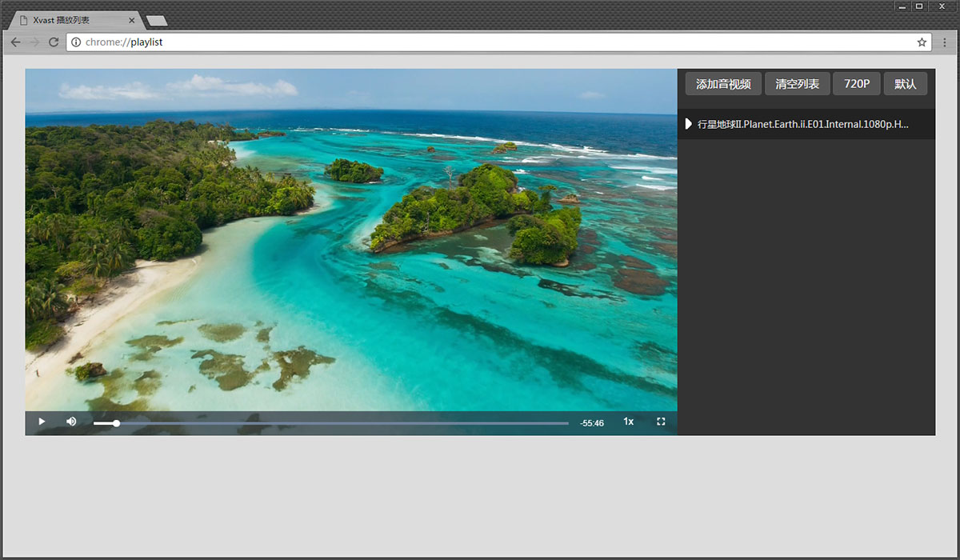Image resolution: width=960 pixels, height=560 pixels.
Task: Bookmark this page with the star
Action: pos(922,42)
